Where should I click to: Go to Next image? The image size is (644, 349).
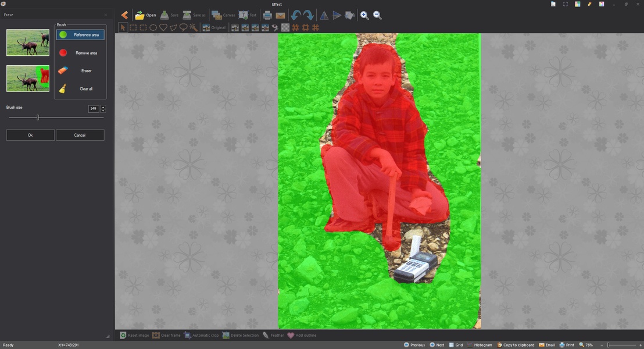[x=437, y=345]
